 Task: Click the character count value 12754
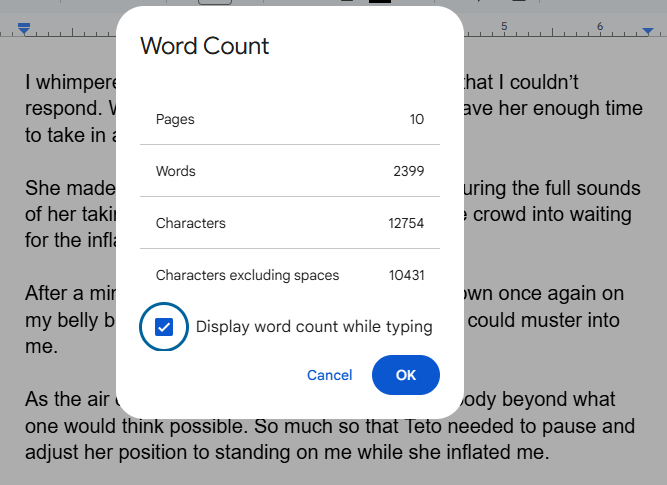[x=406, y=223]
